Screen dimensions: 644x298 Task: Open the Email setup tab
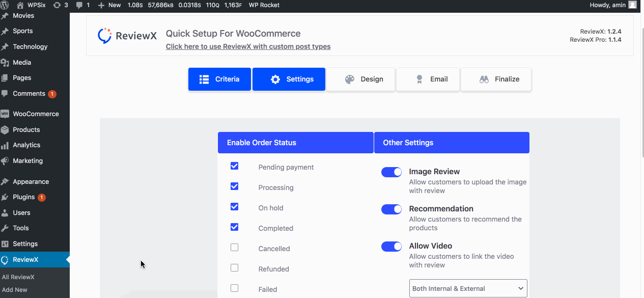428,79
